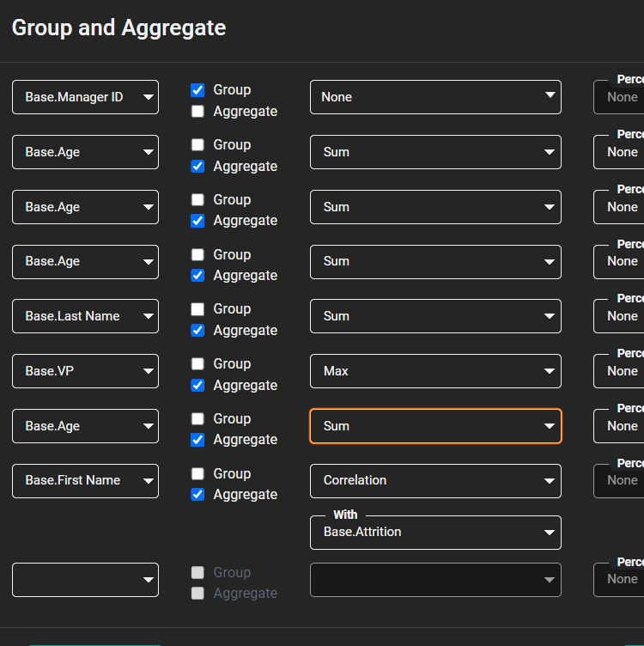Screen dimensions: 644x646
Task: Disable Aggregate in the Base.Last Name row
Action: click(197, 331)
